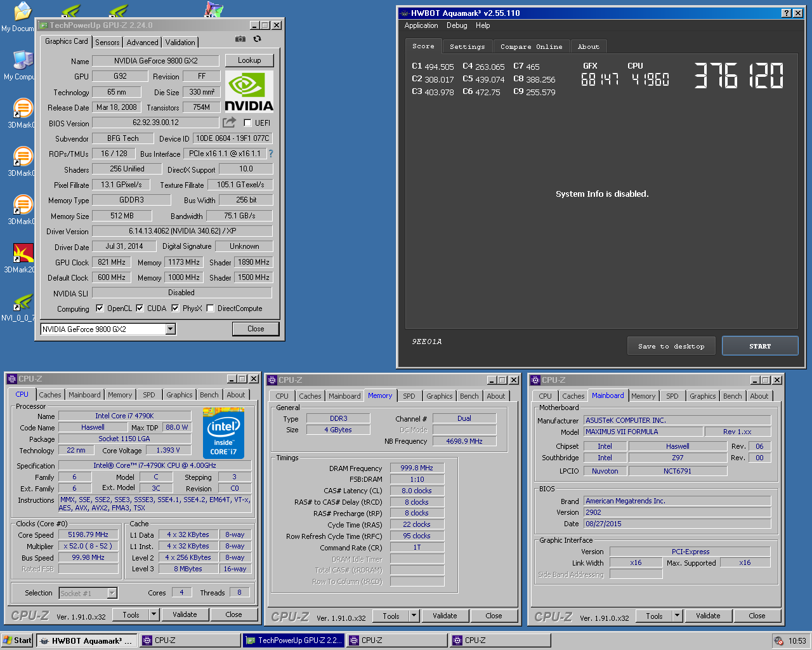Open the Debug menu in Aquamark
812x650 pixels.
457,25
